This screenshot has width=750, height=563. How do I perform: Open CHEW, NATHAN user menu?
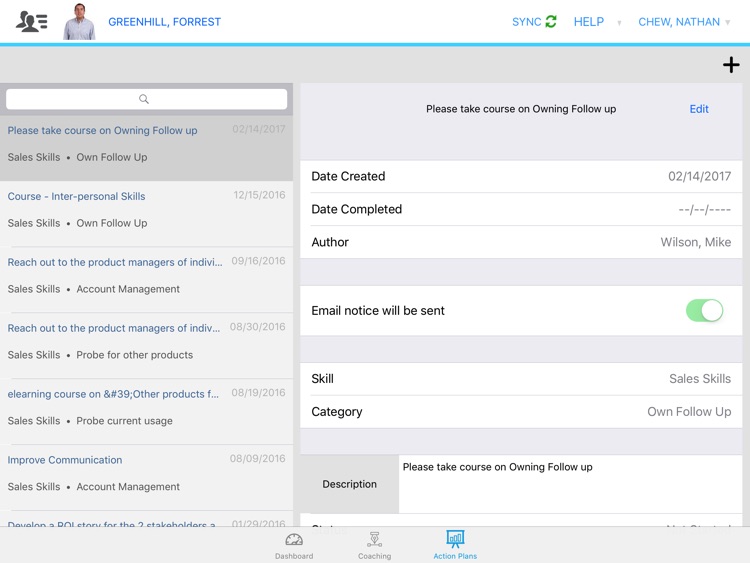point(679,22)
